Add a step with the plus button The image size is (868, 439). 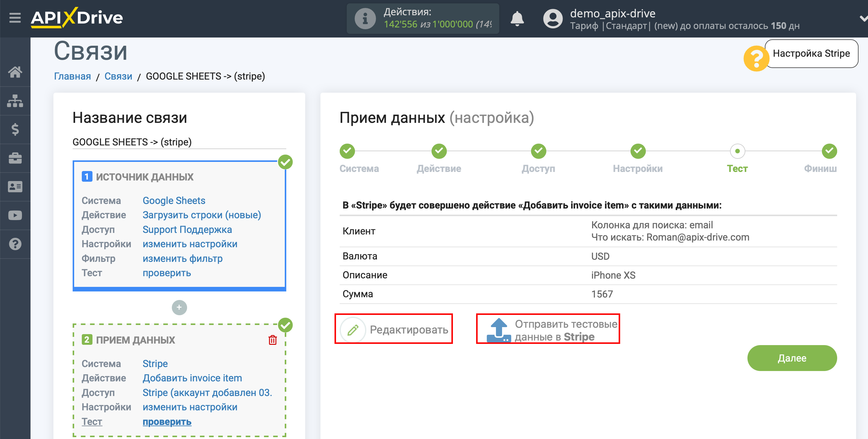179,307
